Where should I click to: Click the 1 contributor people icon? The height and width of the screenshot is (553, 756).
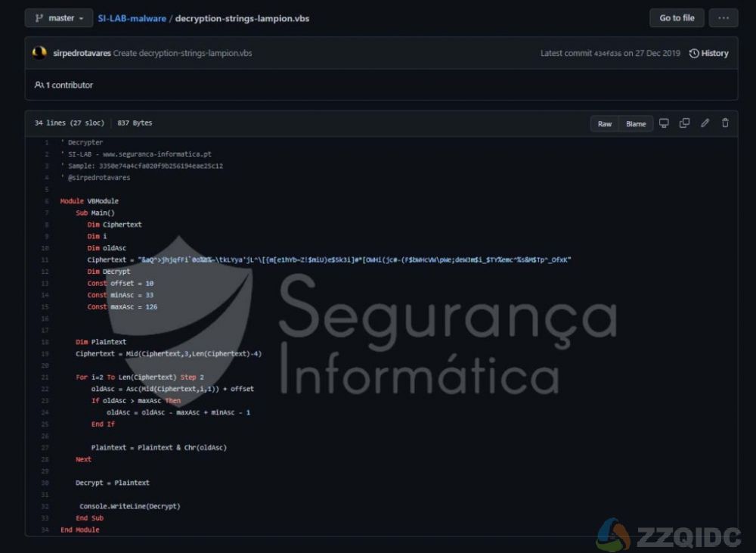click(x=39, y=85)
